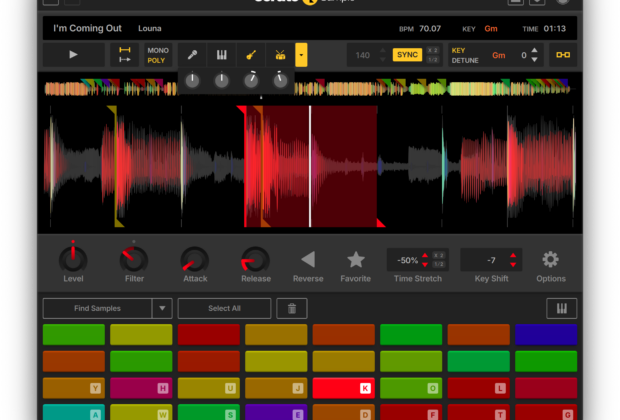
Task: Switch to MONO playback mode
Action: [158, 49]
